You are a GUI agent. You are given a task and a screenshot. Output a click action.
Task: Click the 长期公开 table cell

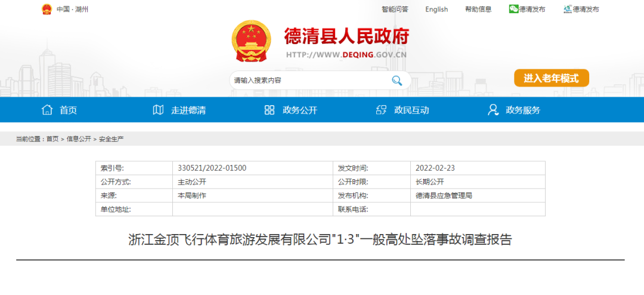click(x=478, y=182)
